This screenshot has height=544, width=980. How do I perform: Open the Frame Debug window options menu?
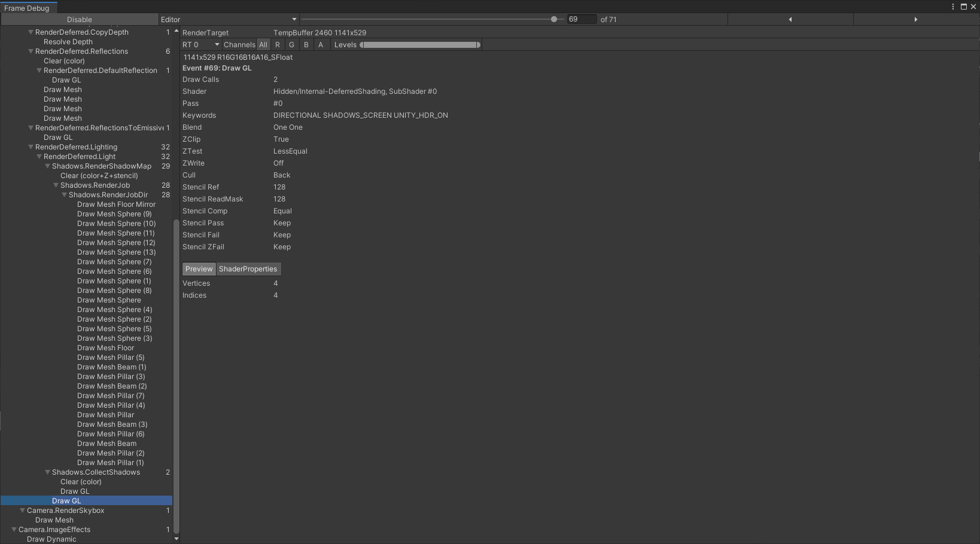pos(953,7)
